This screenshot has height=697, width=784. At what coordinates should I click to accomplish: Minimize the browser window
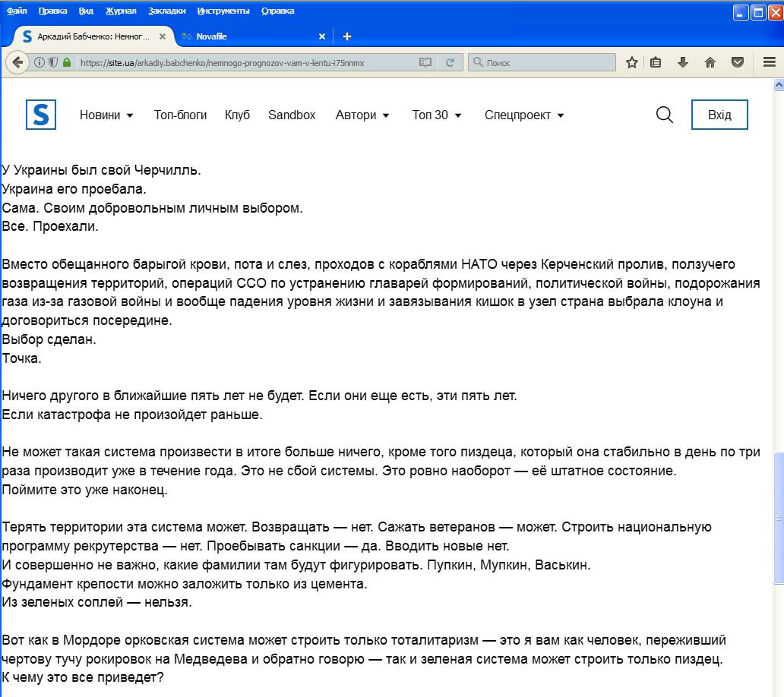pyautogui.click(x=741, y=12)
